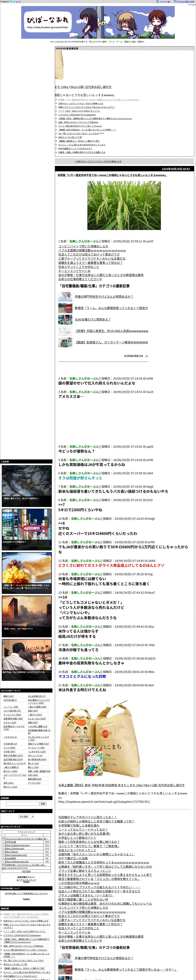
Task: Open http://labo.tv/ in access ranking
Action: point(11,852)
